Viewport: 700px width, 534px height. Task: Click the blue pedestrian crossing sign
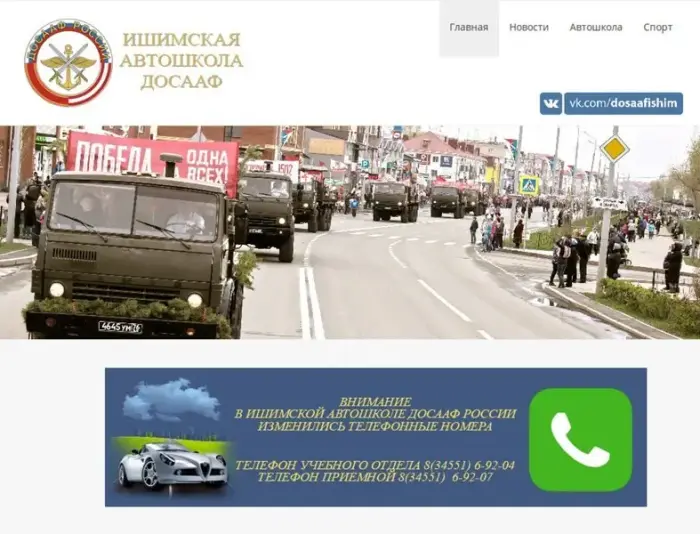(x=529, y=185)
